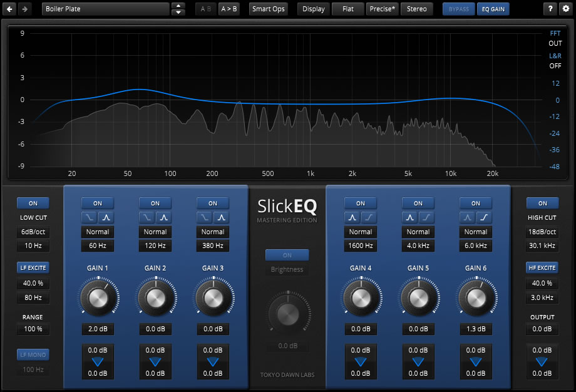The image size is (576, 392).
Task: Open band 6 Normal mode selector
Action: [x=476, y=232]
